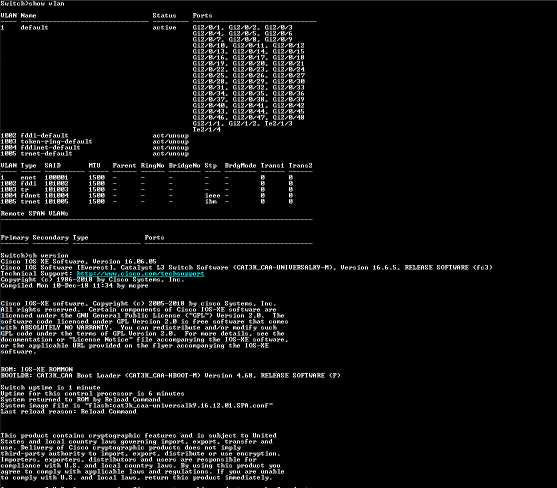The image size is (557, 488).
Task: Click the 'BrdgMode' column header
Action: [240, 166]
